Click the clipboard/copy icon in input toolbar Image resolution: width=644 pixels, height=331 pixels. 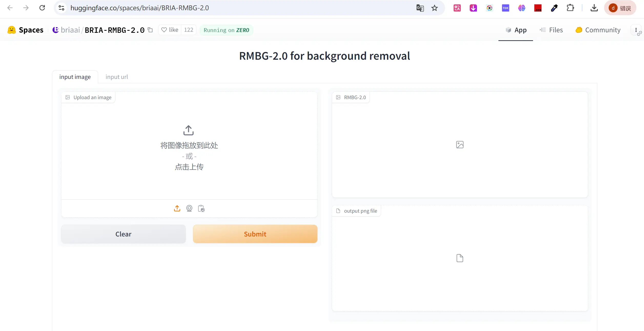(201, 209)
